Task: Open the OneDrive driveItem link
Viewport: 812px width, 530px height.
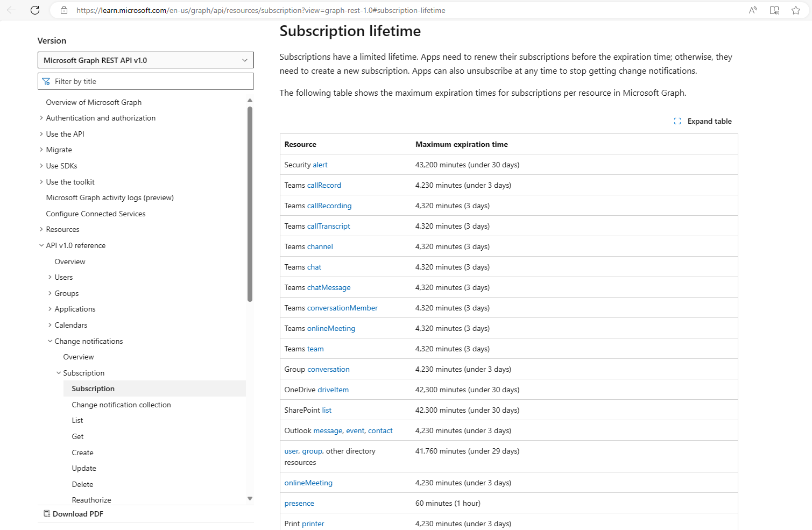Action: click(333, 390)
